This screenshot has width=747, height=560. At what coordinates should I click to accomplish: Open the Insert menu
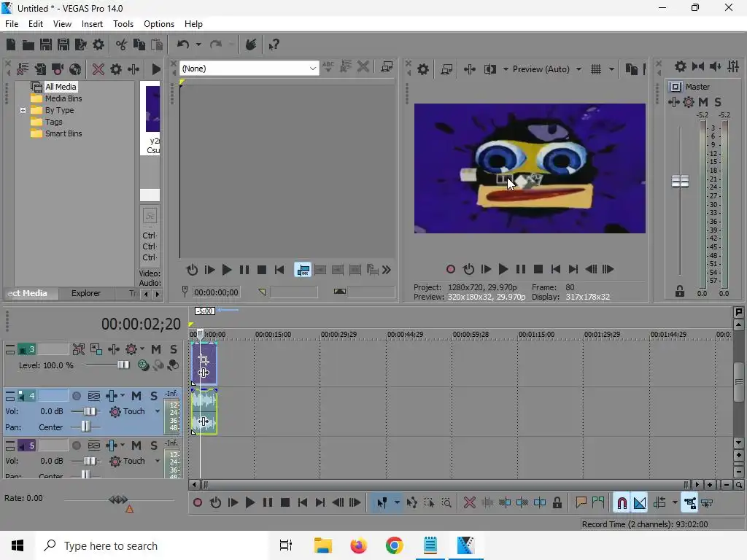pyautogui.click(x=92, y=24)
